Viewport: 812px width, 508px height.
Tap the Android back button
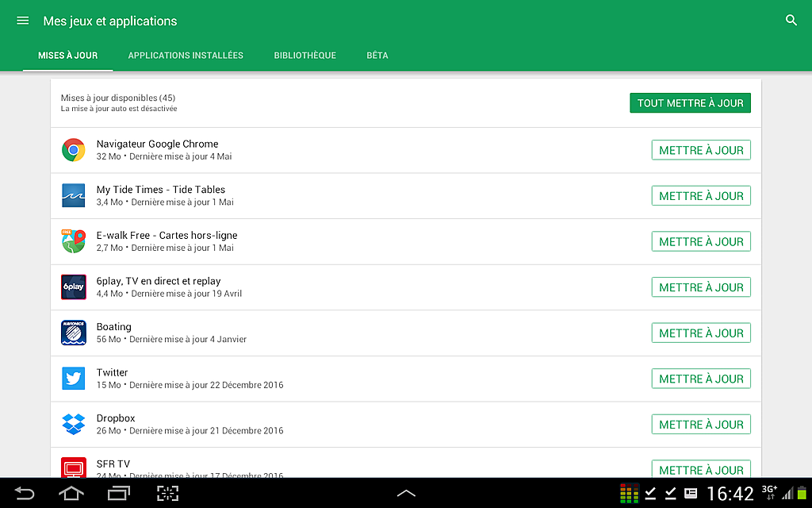tap(24, 493)
